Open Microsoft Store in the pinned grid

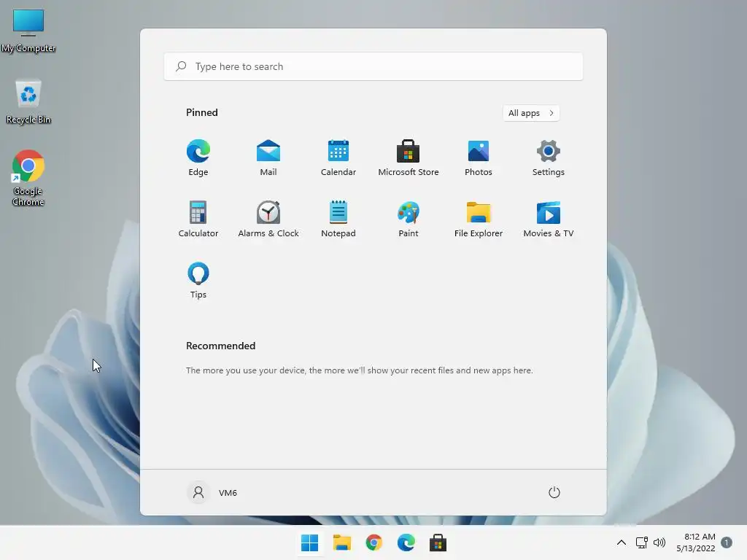click(x=409, y=157)
